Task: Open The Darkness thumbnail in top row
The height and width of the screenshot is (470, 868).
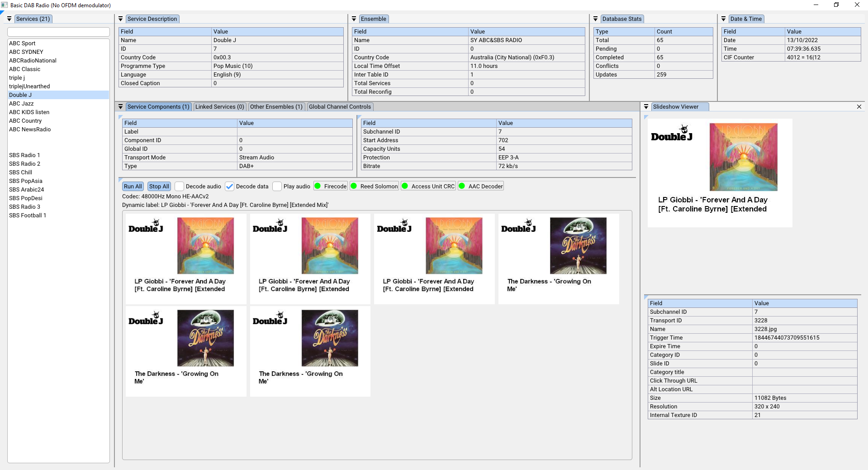Action: 559,259
